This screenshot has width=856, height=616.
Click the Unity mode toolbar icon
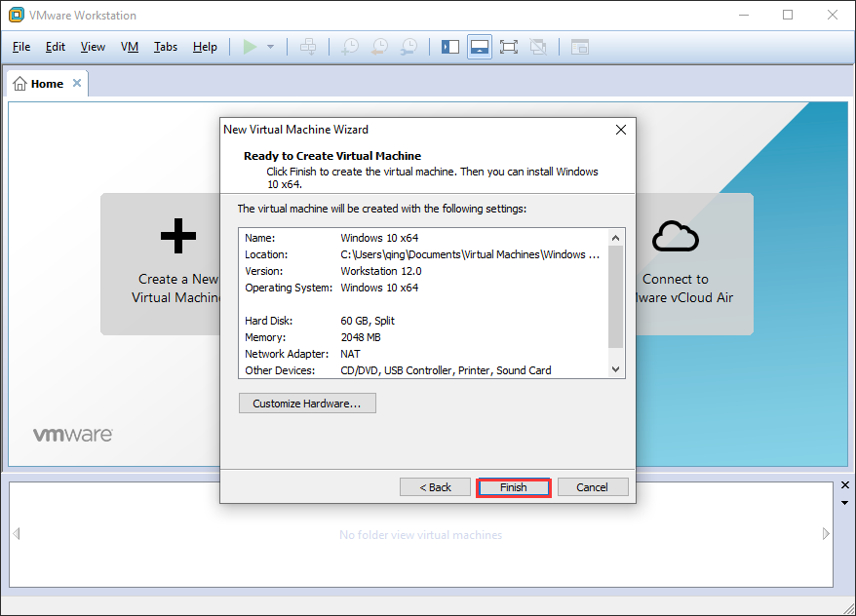tap(538, 47)
